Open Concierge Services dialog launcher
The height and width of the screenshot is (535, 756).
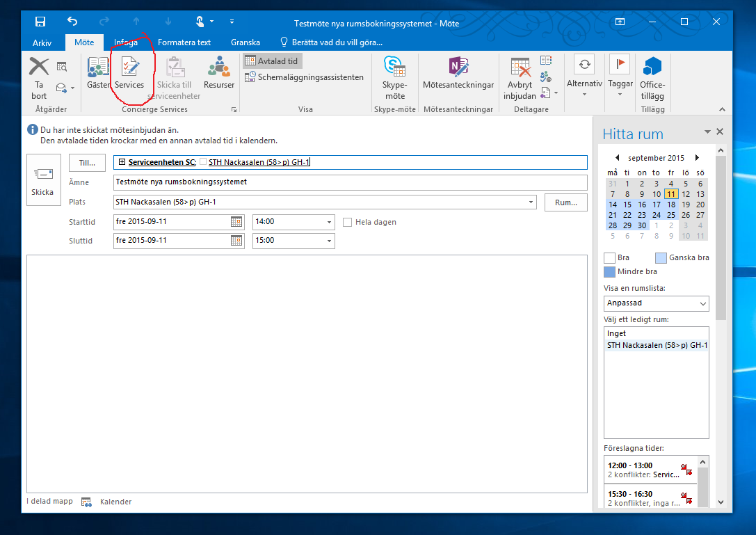(x=234, y=110)
